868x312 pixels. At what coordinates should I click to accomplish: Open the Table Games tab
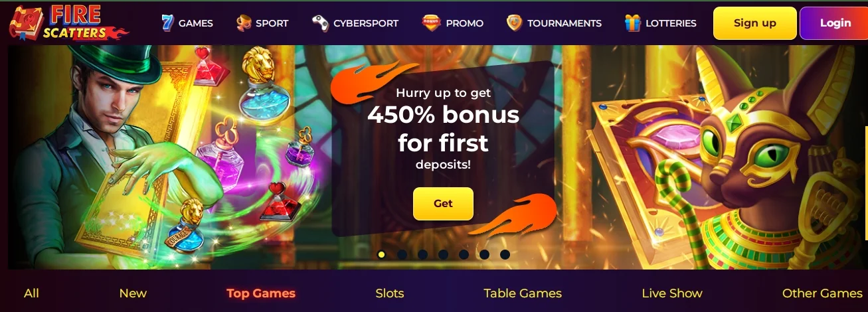point(523,293)
